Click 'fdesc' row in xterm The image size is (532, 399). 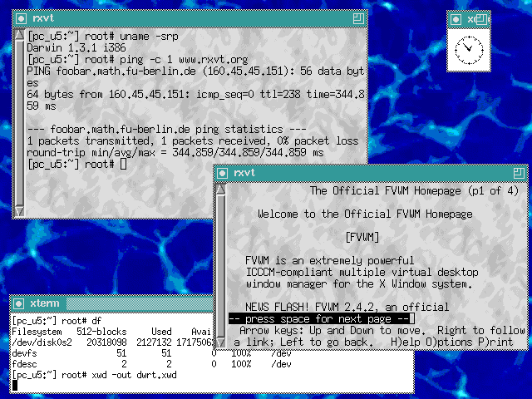click(x=151, y=364)
